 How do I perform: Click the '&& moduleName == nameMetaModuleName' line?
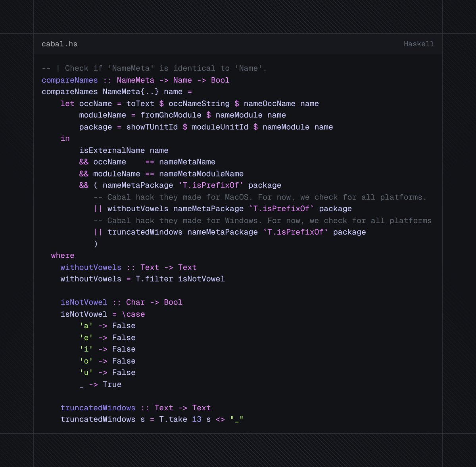point(161,174)
